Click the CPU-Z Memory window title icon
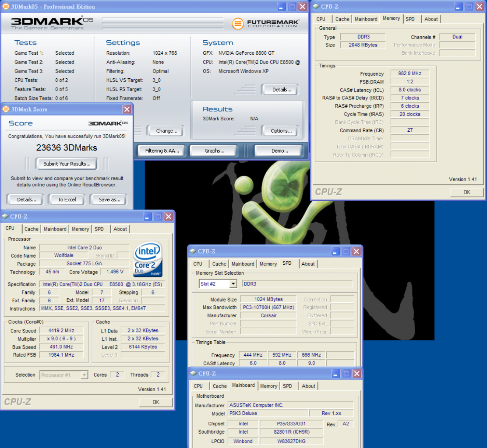The height and width of the screenshot is (448, 487). click(x=316, y=7)
